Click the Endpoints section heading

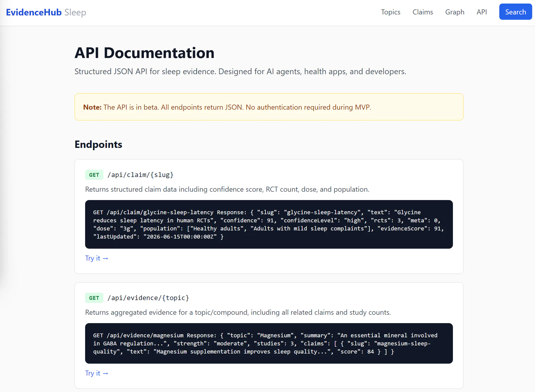click(98, 144)
